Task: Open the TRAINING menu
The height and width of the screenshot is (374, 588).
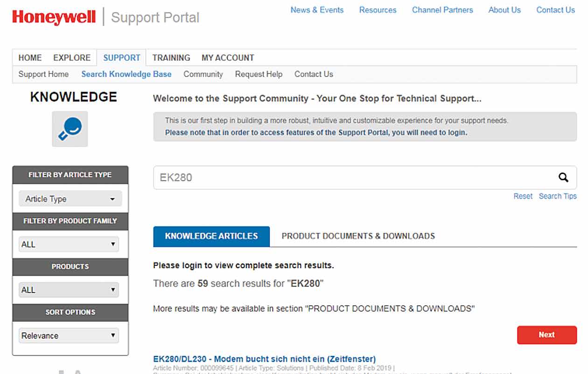Action: (171, 58)
